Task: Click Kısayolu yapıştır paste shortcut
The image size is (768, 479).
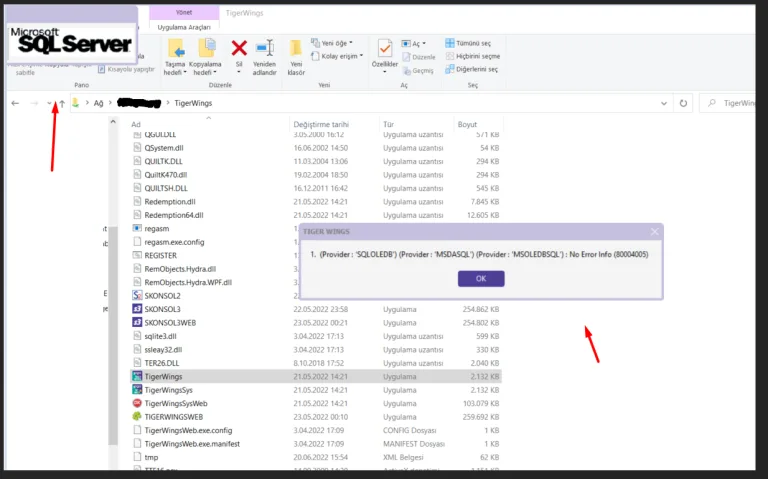Action: 126,70
